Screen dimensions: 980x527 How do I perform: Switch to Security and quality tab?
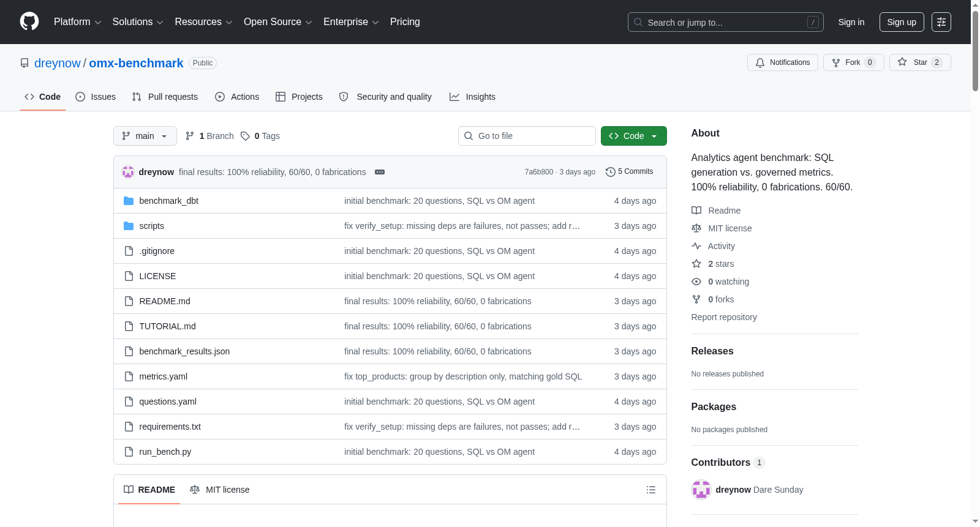click(x=385, y=97)
